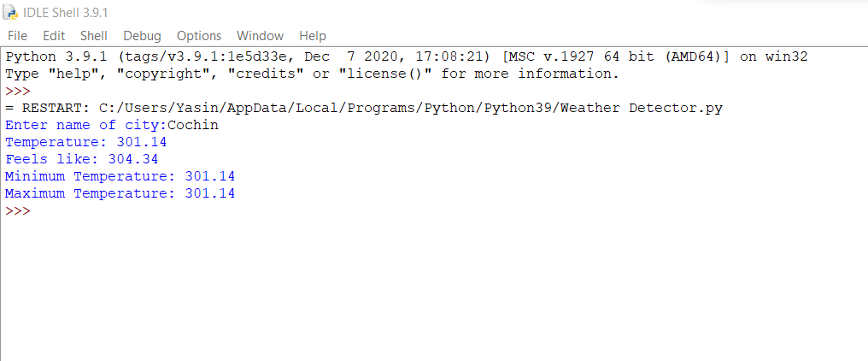Click the Feels like: 304.34 output line
The height and width of the screenshot is (361, 868).
tap(81, 160)
